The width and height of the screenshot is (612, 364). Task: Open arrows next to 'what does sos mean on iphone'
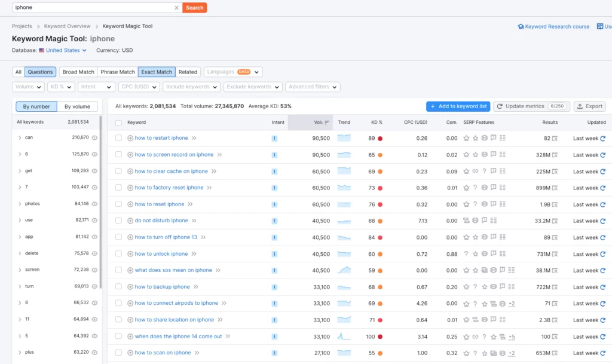point(218,270)
